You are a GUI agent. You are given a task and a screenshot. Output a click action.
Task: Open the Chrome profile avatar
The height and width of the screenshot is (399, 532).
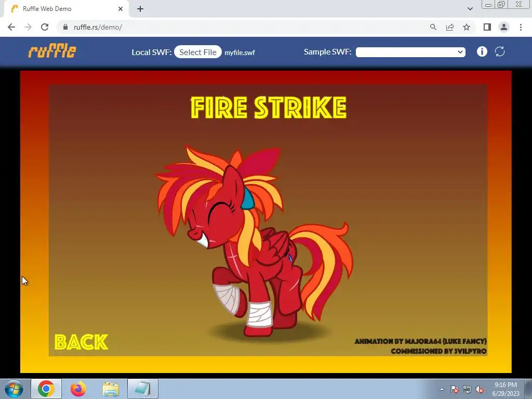504,27
